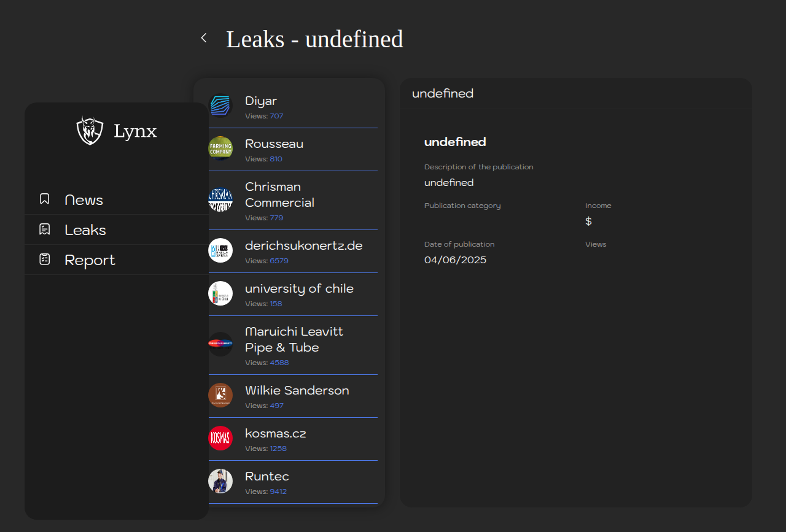The height and width of the screenshot is (532, 786).
Task: Click the Leaks document icon
Action: pyautogui.click(x=45, y=229)
